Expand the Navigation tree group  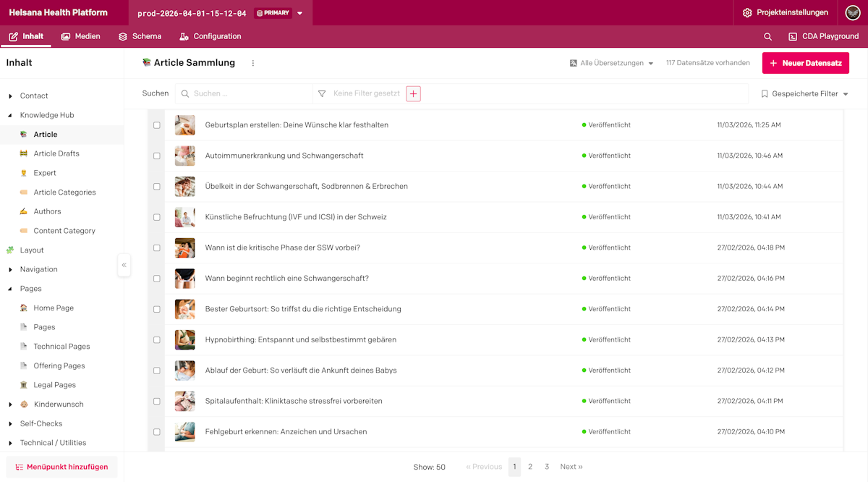tap(10, 269)
